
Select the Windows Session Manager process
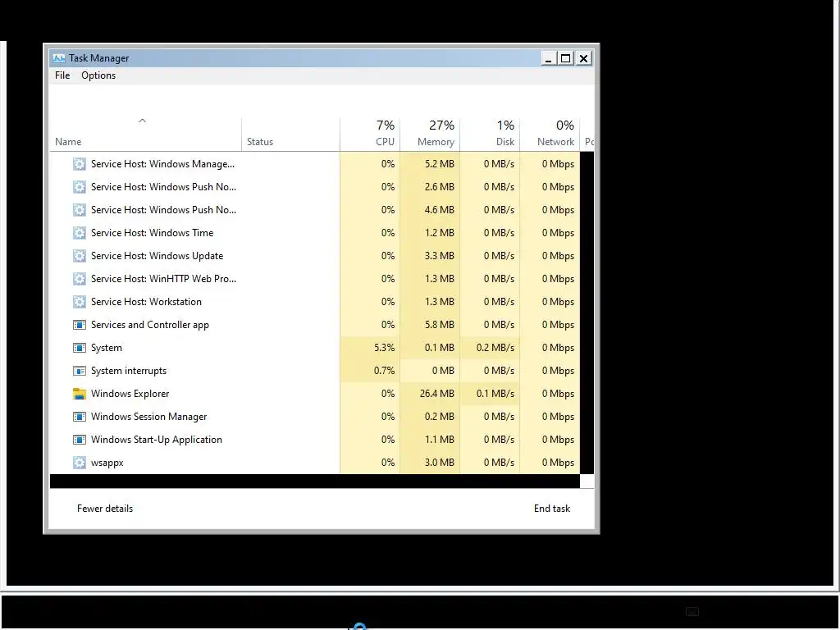click(x=149, y=417)
